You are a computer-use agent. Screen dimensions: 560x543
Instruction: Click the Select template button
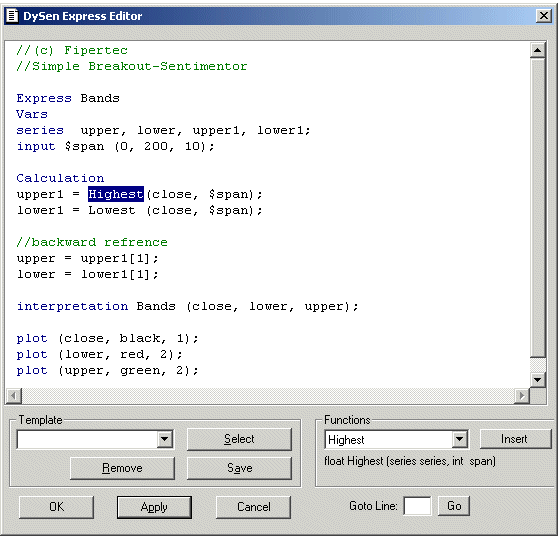239,439
